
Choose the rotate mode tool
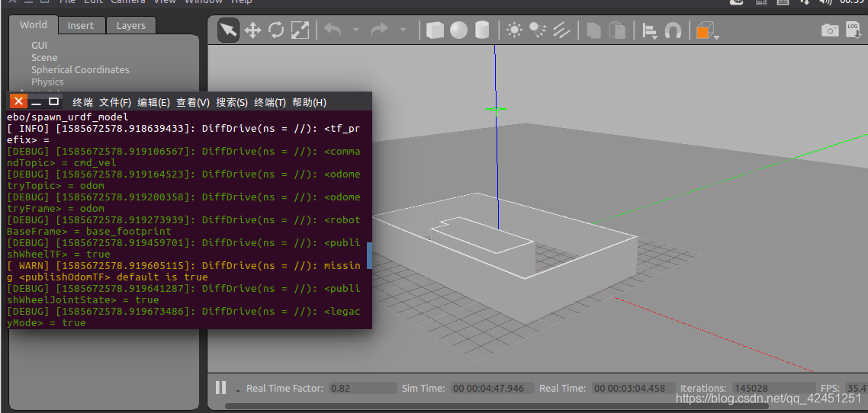point(276,30)
